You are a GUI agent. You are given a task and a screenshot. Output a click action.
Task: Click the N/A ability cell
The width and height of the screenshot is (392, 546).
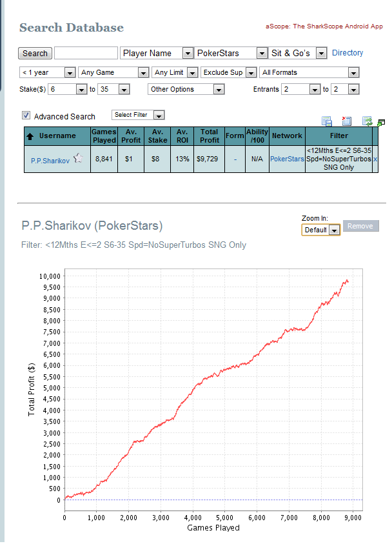click(x=257, y=159)
